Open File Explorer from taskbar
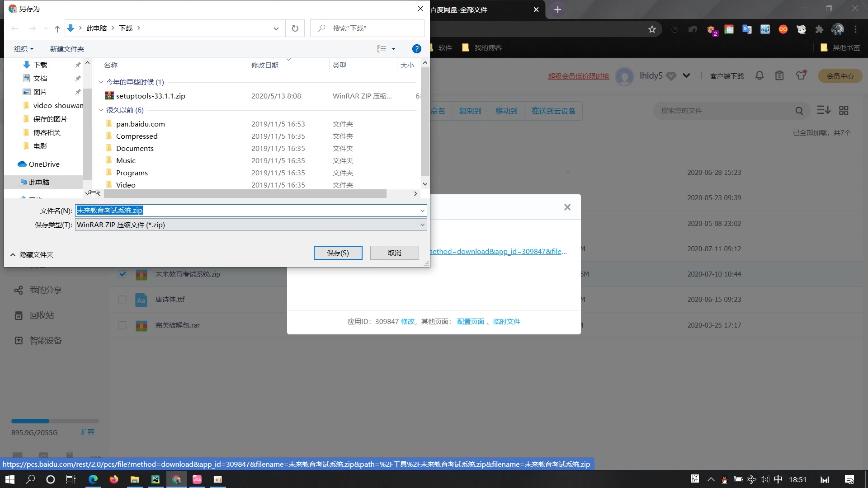 [x=135, y=479]
